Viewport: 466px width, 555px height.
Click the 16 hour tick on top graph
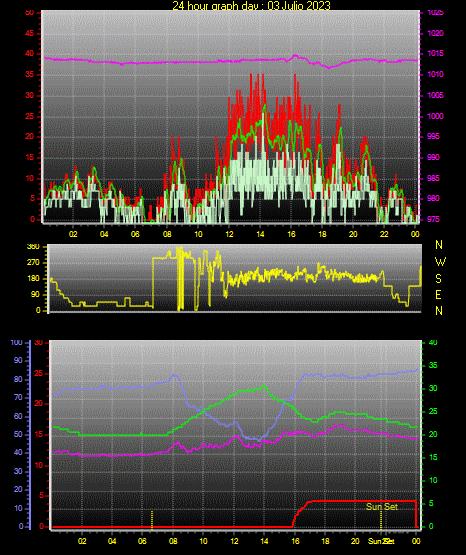click(291, 234)
